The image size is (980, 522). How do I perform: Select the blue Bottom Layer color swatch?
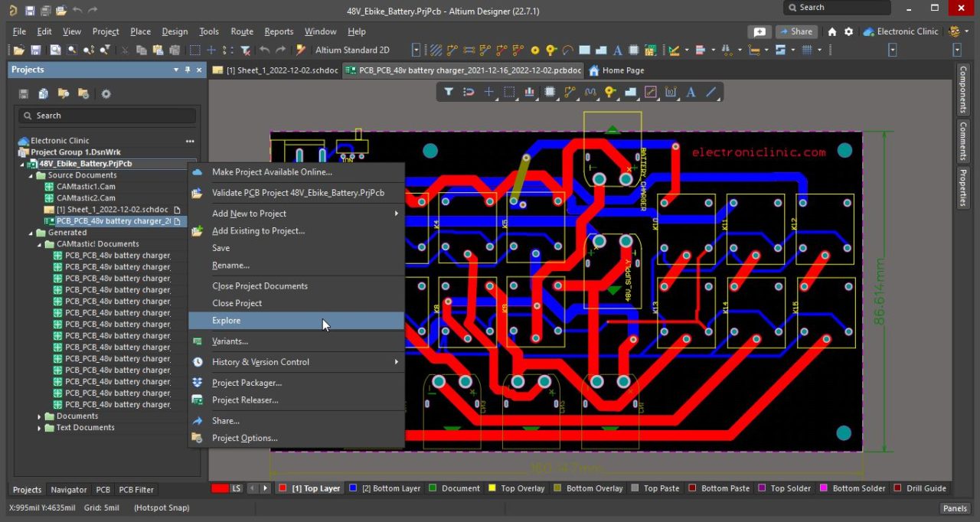pyautogui.click(x=353, y=488)
